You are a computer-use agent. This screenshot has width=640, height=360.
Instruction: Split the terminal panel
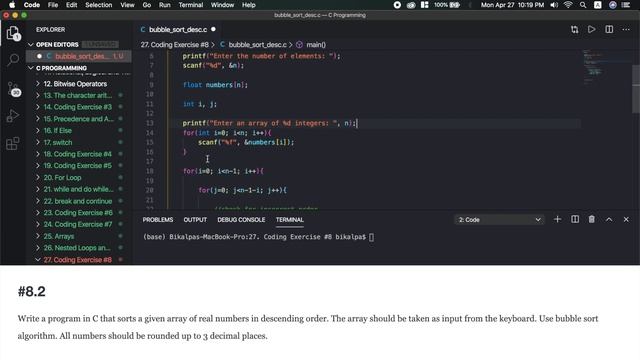[x=575, y=220]
